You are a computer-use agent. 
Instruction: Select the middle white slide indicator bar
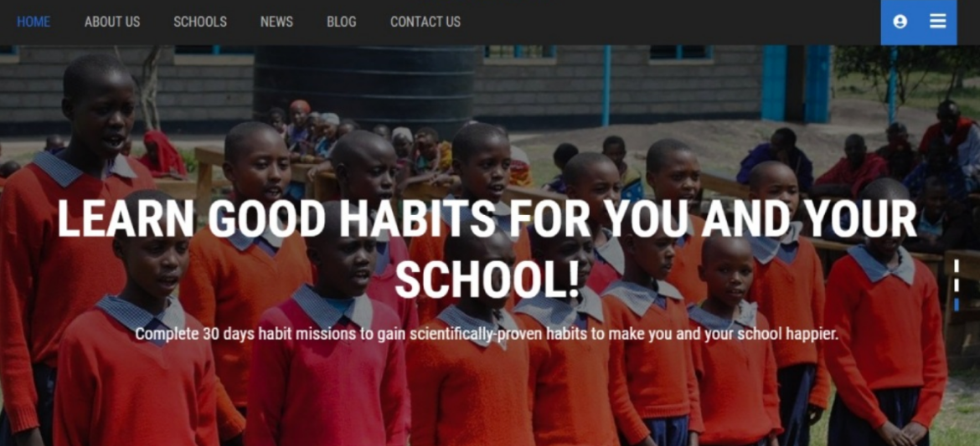pyautogui.click(x=957, y=285)
